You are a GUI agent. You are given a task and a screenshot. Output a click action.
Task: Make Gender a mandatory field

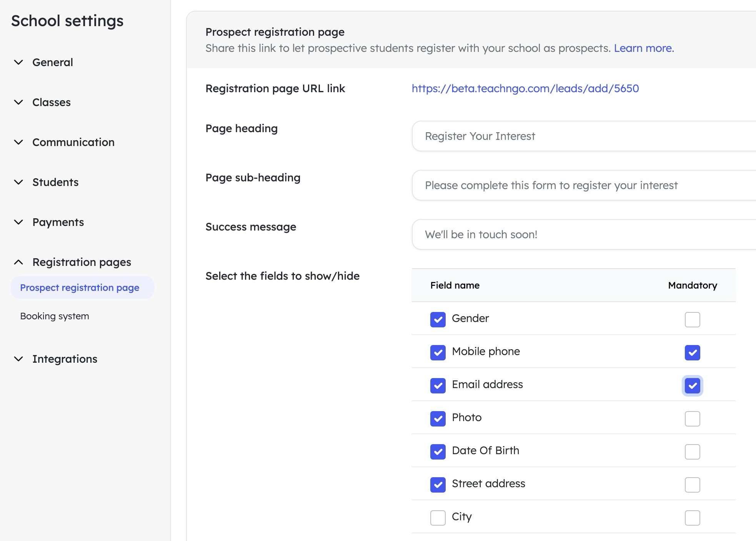692,319
